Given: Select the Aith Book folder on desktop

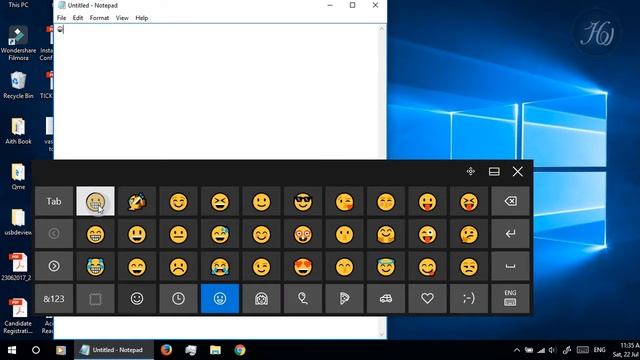Looking at the screenshot, I should click(18, 131).
